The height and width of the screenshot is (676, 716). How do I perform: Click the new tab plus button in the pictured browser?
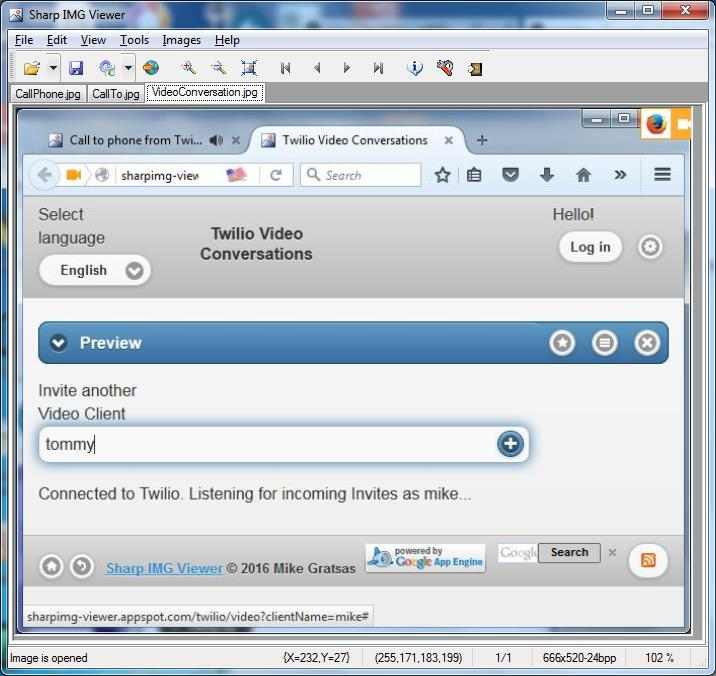tap(482, 140)
